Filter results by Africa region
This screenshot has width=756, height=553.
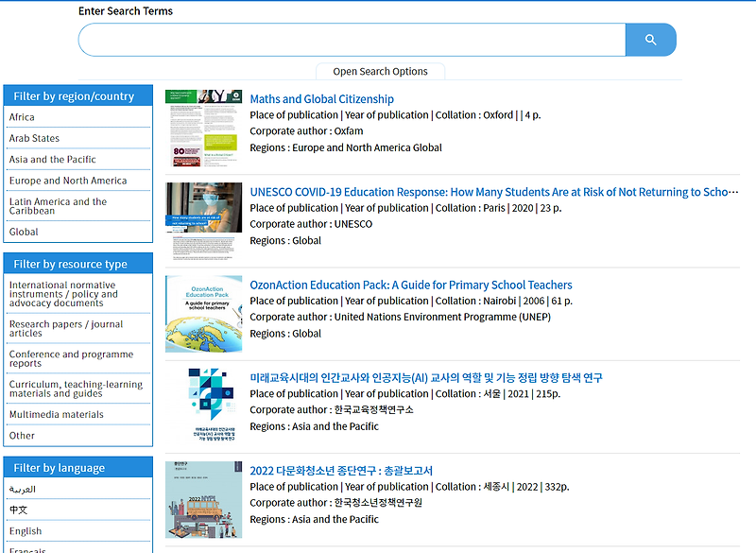(x=78, y=117)
